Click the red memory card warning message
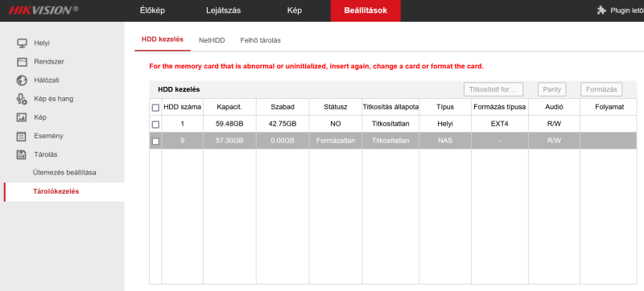 (x=316, y=66)
